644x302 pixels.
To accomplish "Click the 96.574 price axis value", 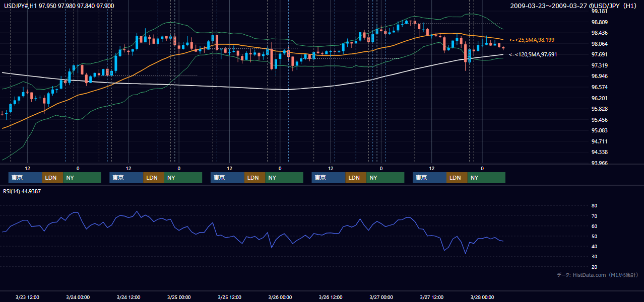I will click(x=601, y=87).
